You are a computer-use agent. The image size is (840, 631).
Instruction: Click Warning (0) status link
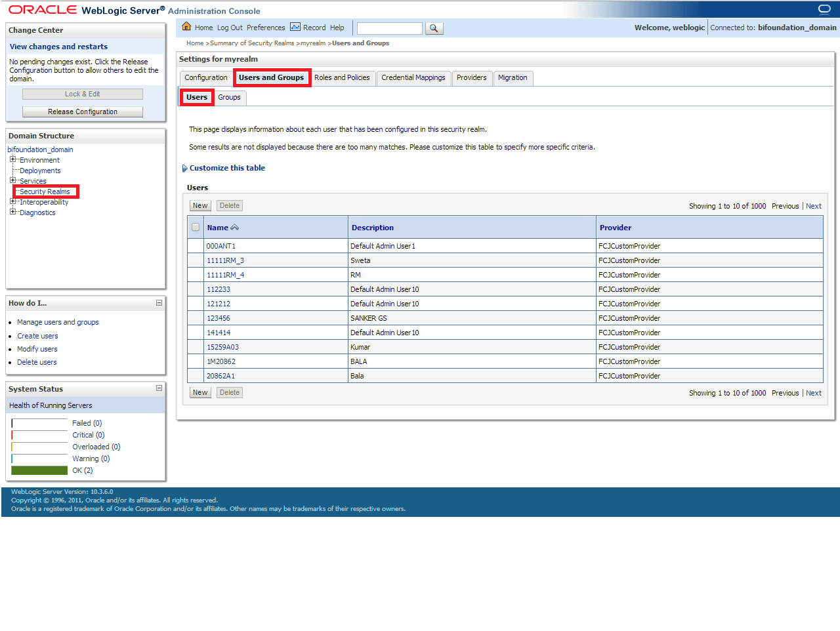coord(91,458)
